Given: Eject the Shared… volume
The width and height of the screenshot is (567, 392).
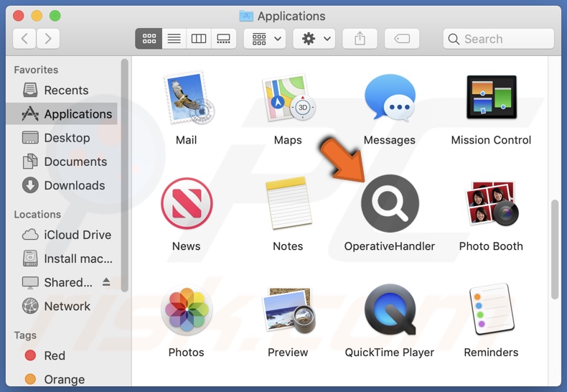Looking at the screenshot, I should (x=106, y=282).
